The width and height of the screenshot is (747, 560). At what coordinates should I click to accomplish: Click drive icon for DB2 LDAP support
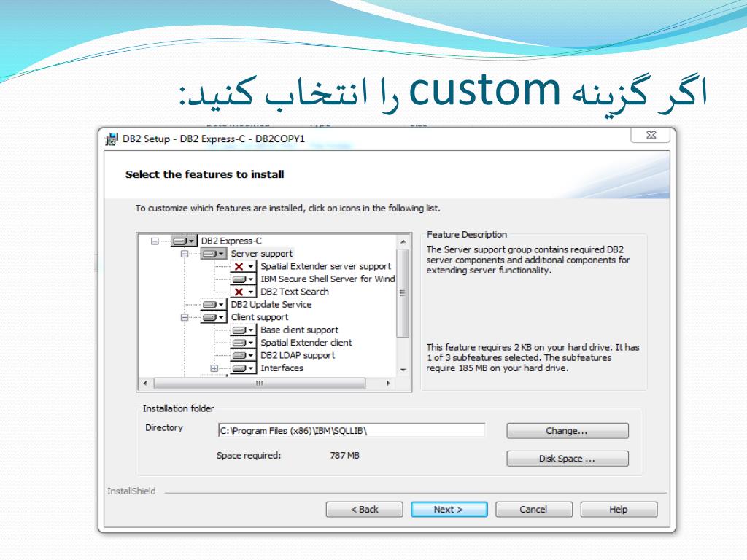(243, 355)
